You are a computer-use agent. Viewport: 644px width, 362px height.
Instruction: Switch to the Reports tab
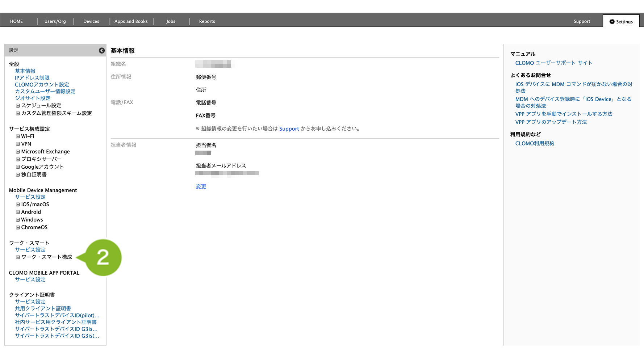tap(207, 21)
